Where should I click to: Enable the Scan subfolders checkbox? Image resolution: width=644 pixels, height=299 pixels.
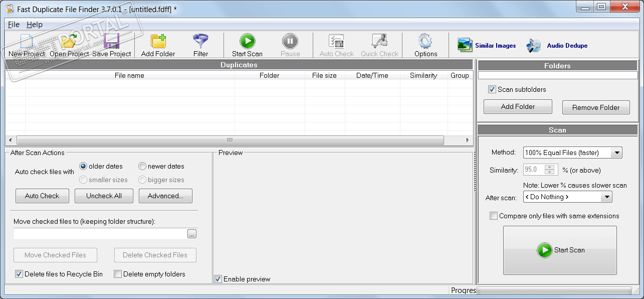492,89
